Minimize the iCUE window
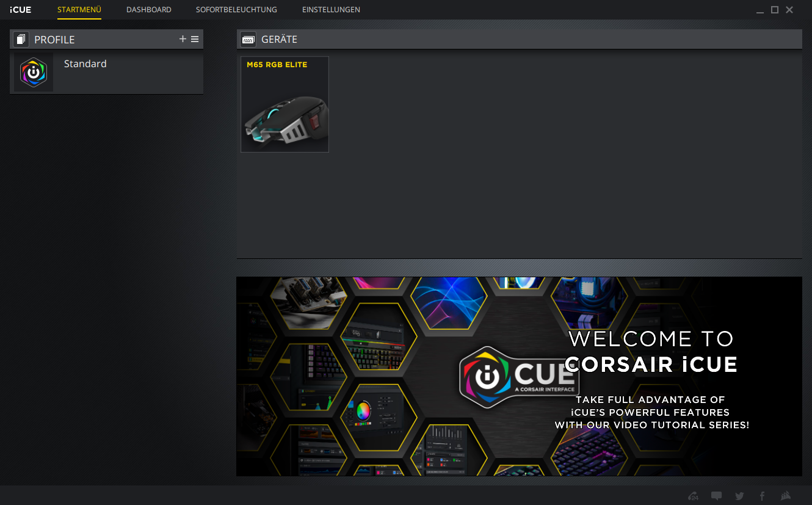The image size is (812, 505). tap(760, 10)
